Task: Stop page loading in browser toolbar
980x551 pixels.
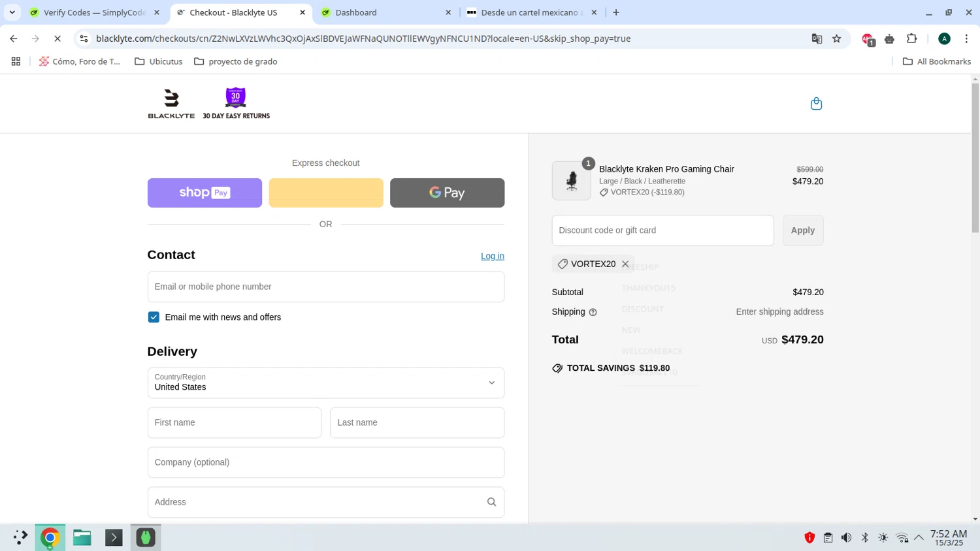Action: (x=57, y=39)
